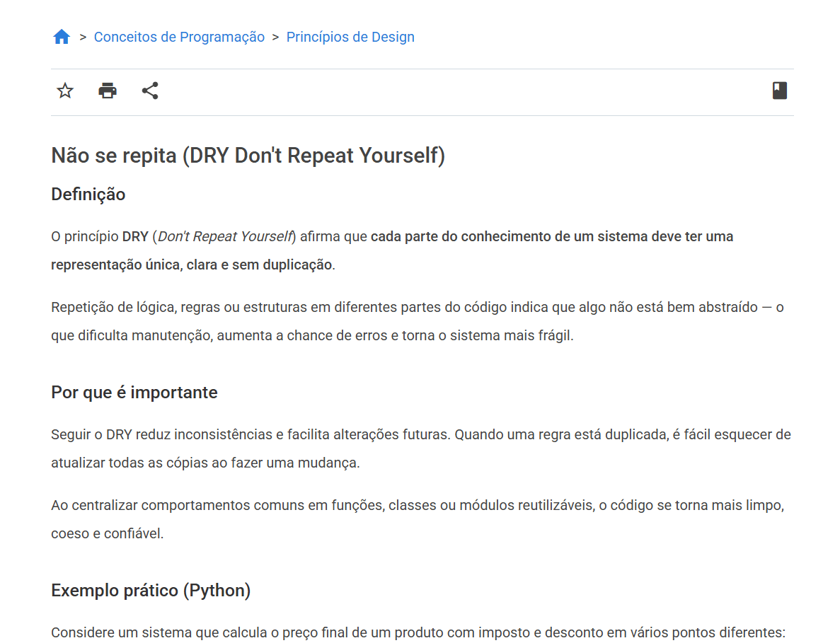Open the Princípios de Design breadcrumb link

tap(350, 37)
